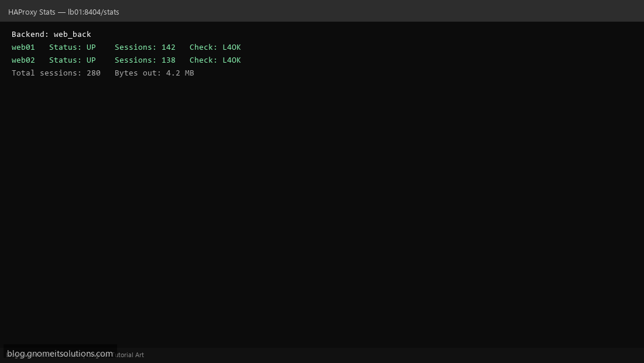
Task: Click the title text HAProxy Stats — lb01:8404/stats
Action: (64, 12)
